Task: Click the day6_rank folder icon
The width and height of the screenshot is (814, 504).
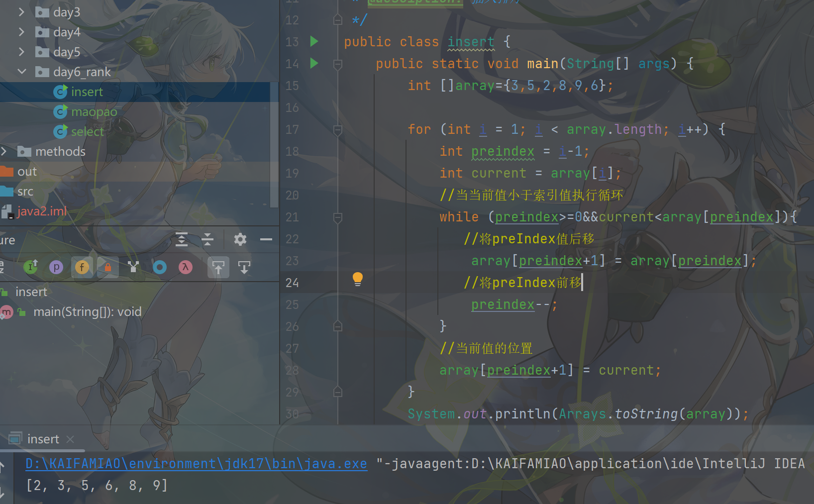Action: coord(42,72)
